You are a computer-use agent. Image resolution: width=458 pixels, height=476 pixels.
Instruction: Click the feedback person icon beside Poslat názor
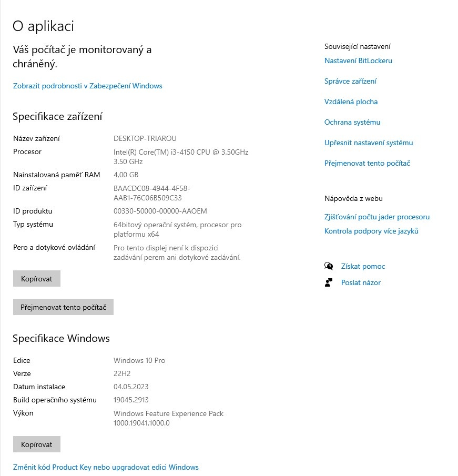tap(329, 282)
